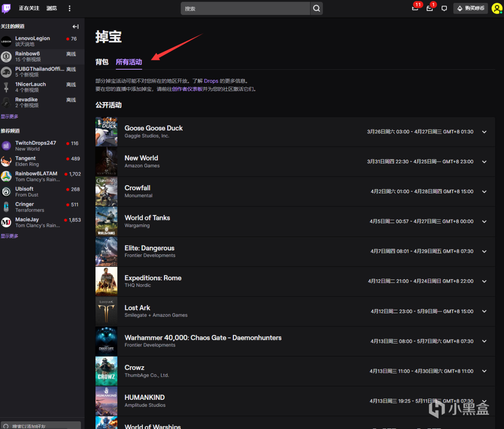This screenshot has height=429, width=504.
Task: Open the notifications inbox icon
Action: click(430, 8)
